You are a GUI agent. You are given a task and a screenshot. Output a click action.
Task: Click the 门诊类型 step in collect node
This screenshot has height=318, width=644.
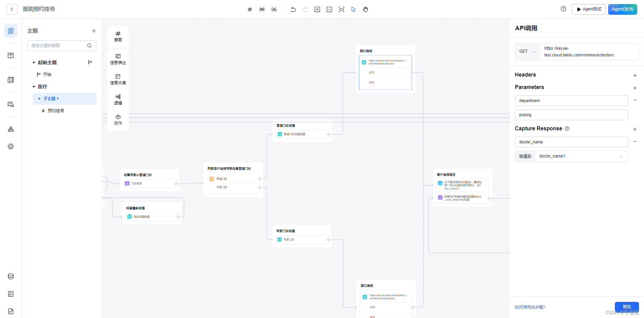150,184
